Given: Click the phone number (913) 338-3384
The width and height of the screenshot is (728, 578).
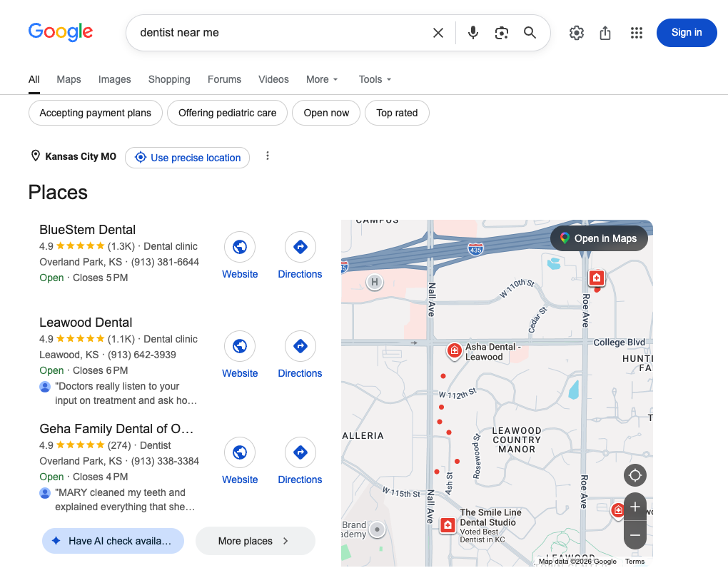Looking at the screenshot, I should (x=165, y=462).
